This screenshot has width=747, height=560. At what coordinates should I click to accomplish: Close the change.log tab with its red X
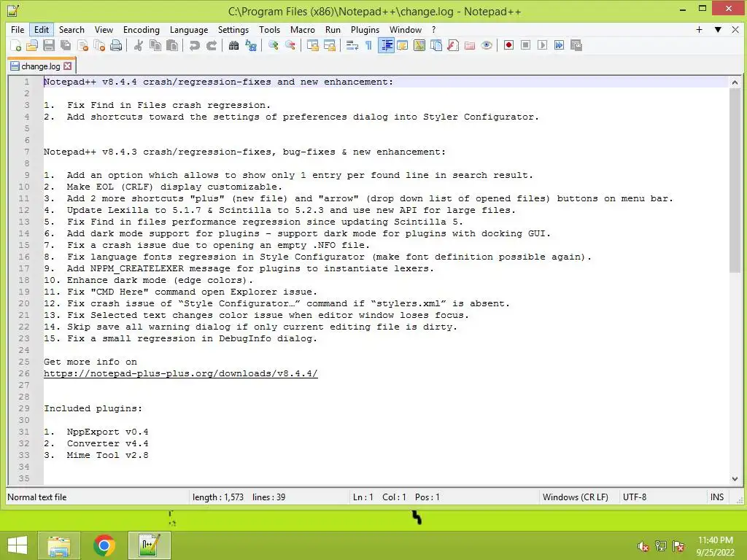(x=68, y=66)
